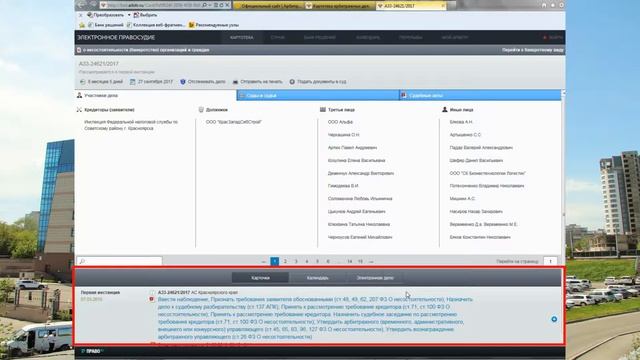Switch to the 'Картотека арбитражных дел' browser tab

340,6
